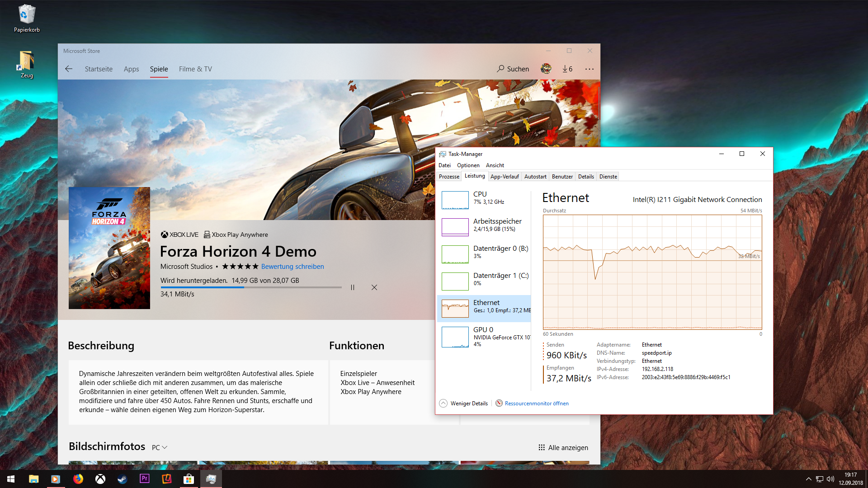Select the Spiele tab

[x=159, y=69]
